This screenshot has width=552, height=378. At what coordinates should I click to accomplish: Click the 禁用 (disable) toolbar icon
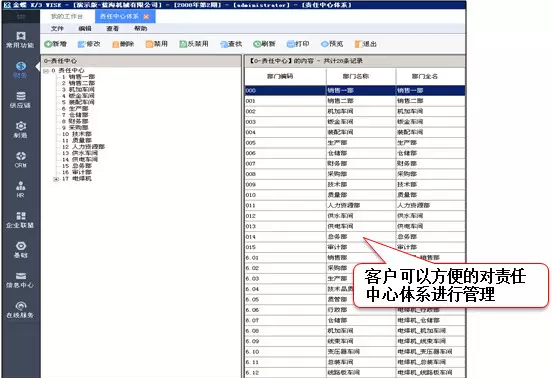click(156, 44)
